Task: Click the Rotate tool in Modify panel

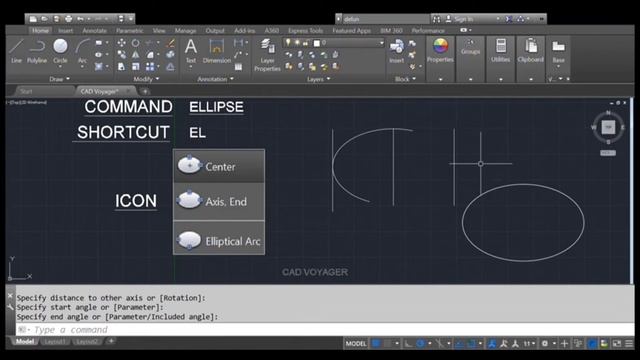Action: click(x=135, y=42)
